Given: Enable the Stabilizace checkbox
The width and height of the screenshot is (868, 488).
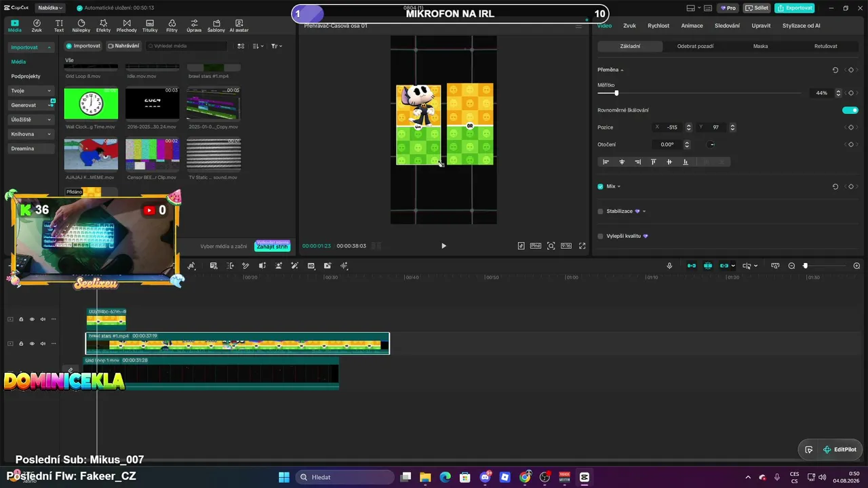Looking at the screenshot, I should [600, 211].
